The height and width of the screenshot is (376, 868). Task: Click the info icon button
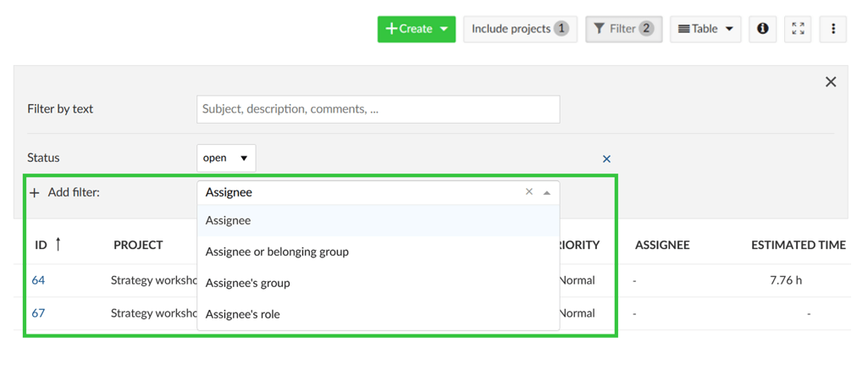click(x=762, y=29)
